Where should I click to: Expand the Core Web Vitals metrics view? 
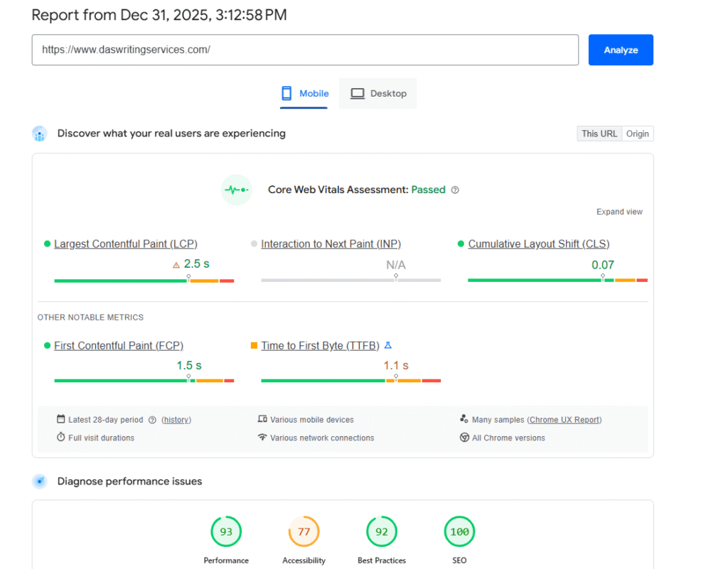click(619, 211)
